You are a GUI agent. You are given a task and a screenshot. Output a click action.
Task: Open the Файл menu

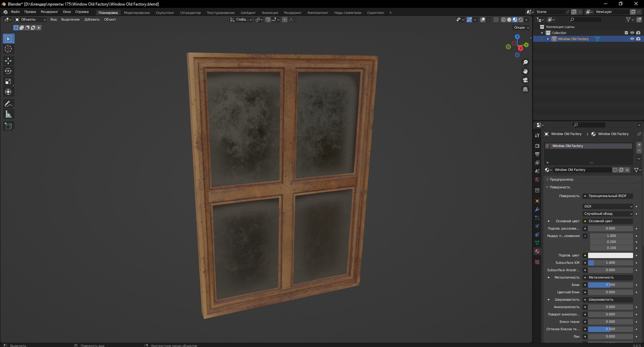15,12
